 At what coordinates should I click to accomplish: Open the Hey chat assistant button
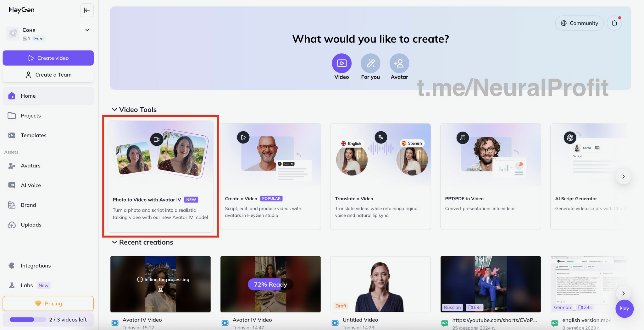point(624,309)
